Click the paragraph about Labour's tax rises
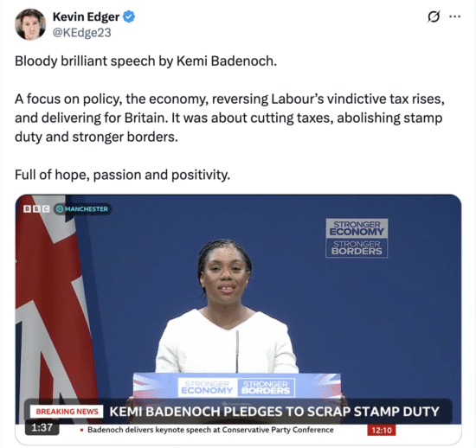This screenshot has width=476, height=448. point(230,118)
